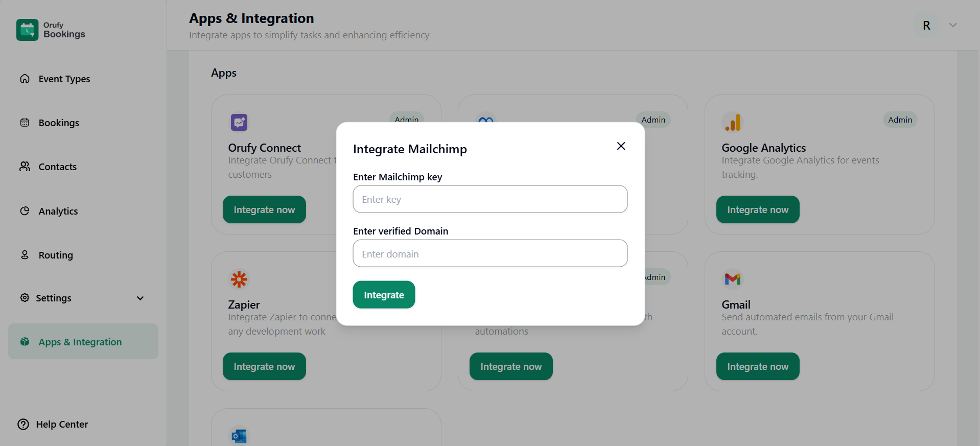
Task: Open the R profile avatar menu
Action: (926, 25)
